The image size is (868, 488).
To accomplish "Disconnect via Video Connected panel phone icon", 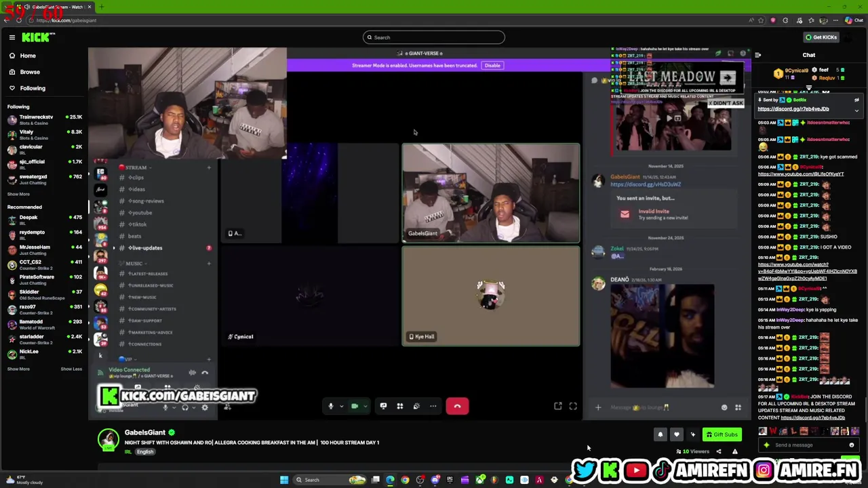I will coord(205,373).
